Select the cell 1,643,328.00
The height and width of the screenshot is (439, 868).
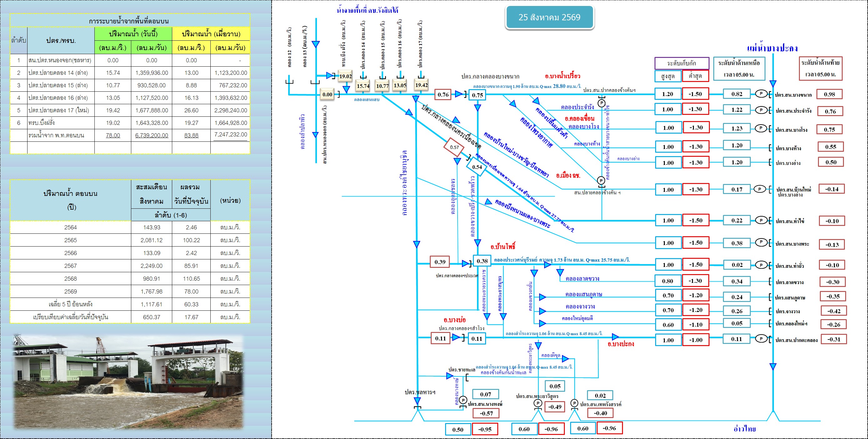152,123
